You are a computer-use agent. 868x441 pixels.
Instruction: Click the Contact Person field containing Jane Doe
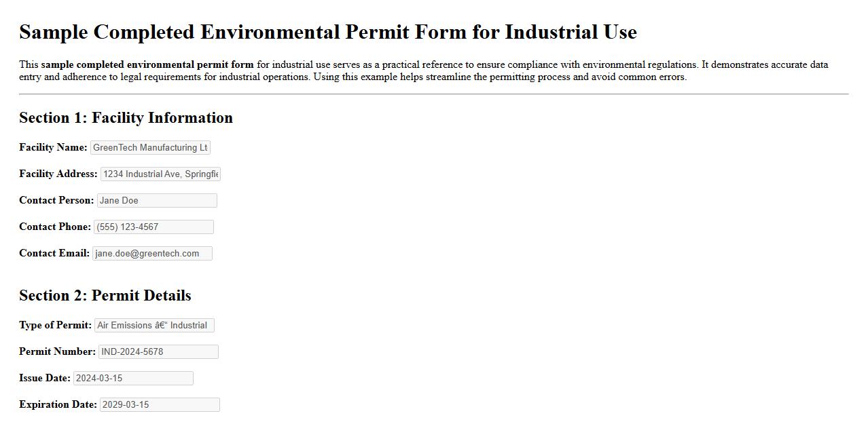156,200
